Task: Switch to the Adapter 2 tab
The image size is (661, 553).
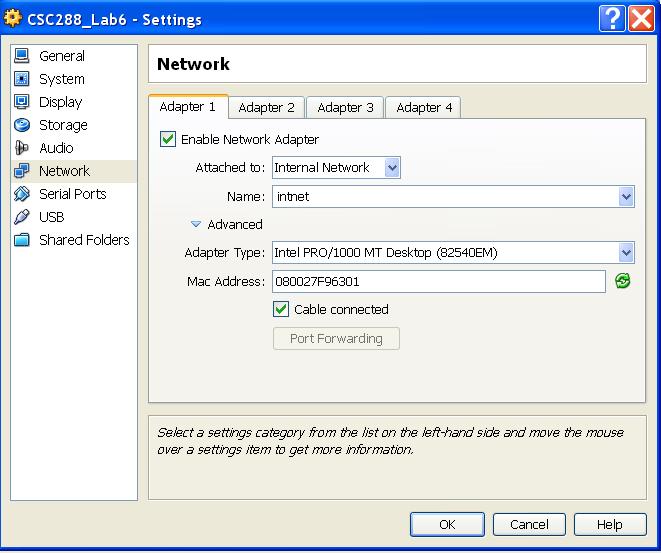Action: coord(266,107)
